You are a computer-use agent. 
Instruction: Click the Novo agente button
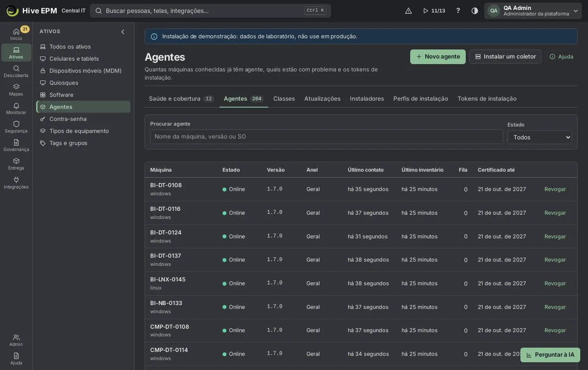tap(438, 57)
